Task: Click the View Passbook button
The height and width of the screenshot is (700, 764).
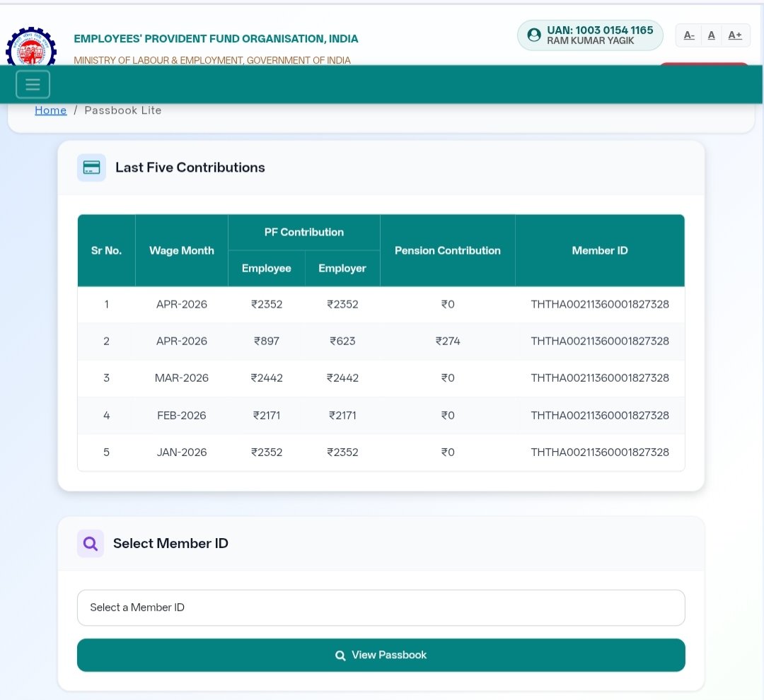Action: 381,655
